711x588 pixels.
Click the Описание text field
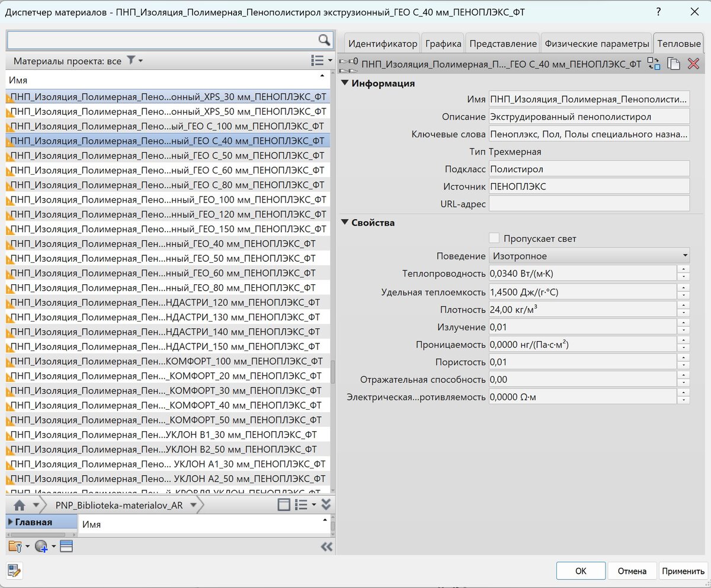click(x=589, y=117)
